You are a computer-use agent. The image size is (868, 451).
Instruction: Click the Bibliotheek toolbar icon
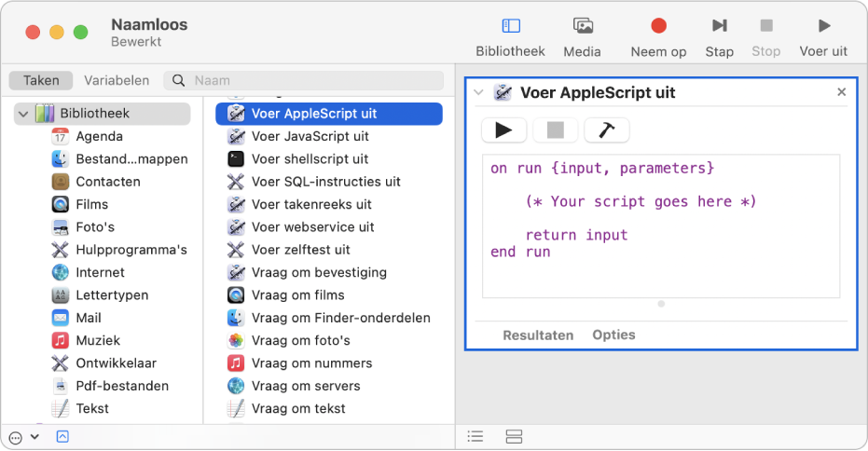510,26
